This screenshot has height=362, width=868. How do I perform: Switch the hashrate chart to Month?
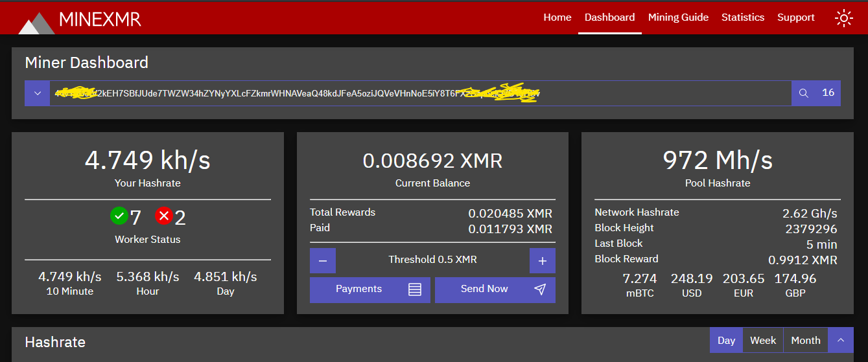[x=806, y=340]
